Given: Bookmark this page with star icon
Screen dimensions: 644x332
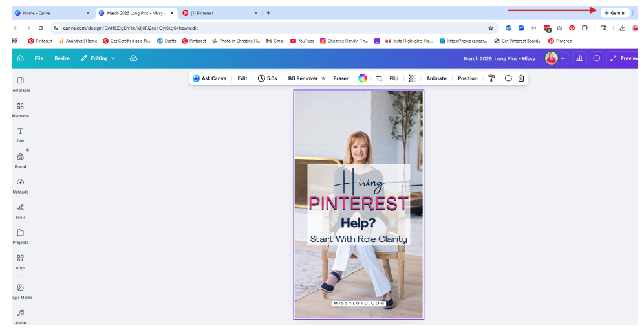Looking at the screenshot, I should [491, 28].
